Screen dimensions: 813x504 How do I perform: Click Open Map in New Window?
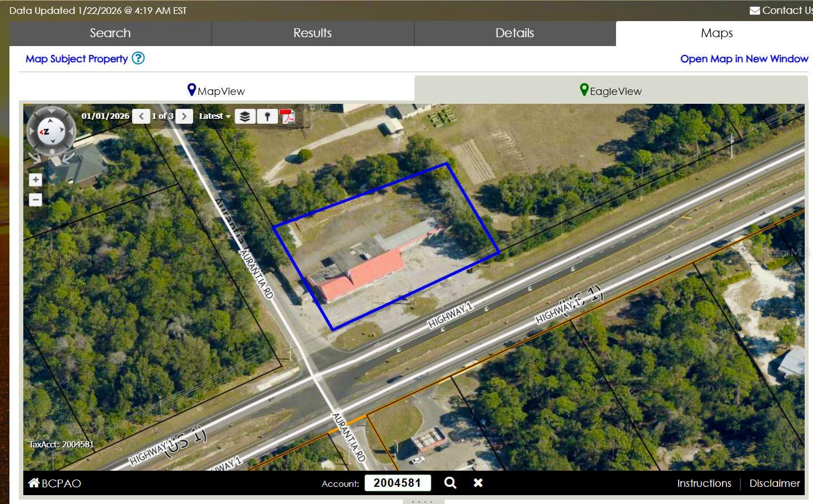click(744, 58)
